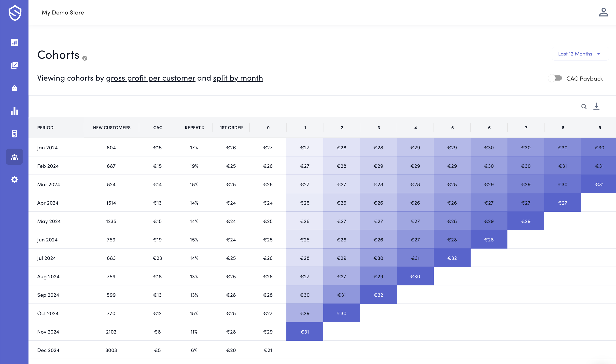
Task: Select the Cohorts people icon in sidebar
Action: [x=14, y=157]
